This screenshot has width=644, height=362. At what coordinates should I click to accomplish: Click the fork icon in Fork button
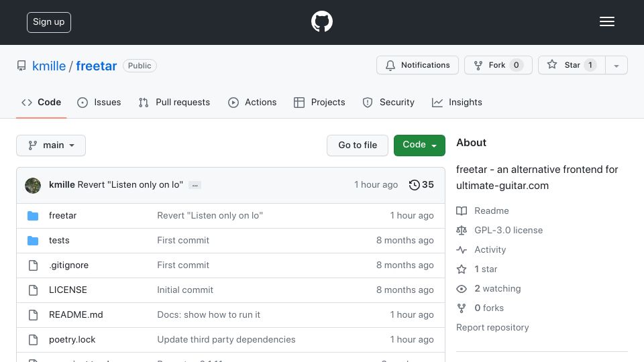click(478, 65)
